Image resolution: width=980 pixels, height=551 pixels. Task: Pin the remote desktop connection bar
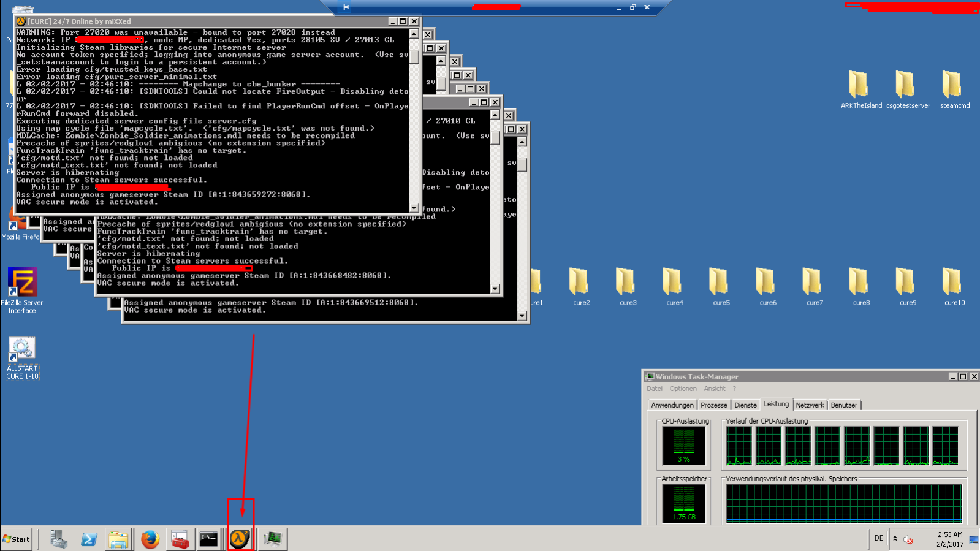click(x=345, y=7)
